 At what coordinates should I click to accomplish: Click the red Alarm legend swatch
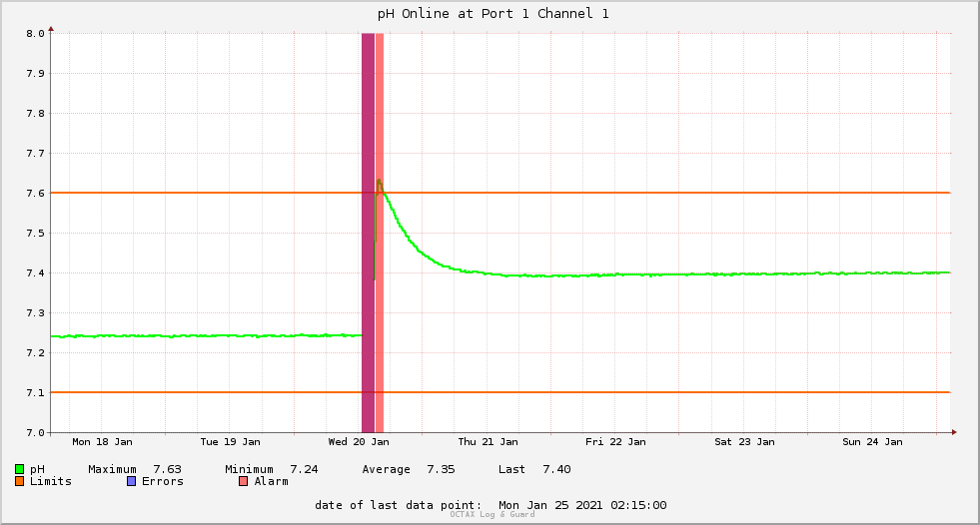243,481
